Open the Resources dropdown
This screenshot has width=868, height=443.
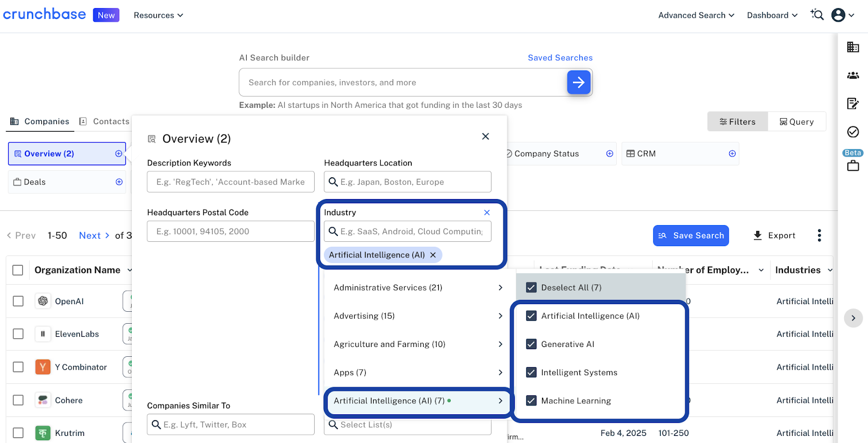(158, 15)
